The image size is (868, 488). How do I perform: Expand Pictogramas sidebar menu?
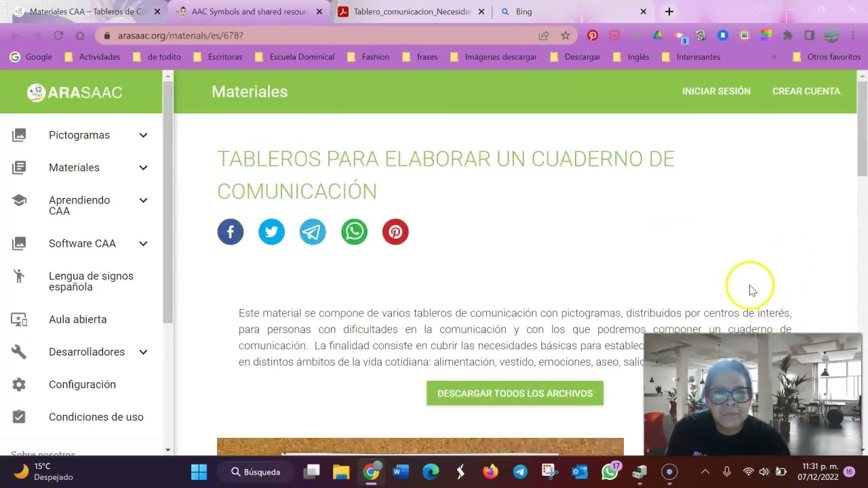(143, 135)
